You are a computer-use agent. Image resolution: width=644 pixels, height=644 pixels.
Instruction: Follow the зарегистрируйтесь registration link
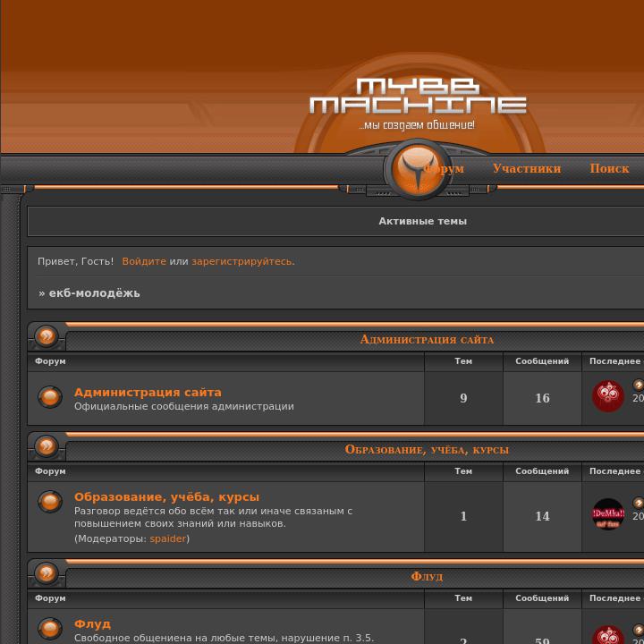click(x=242, y=261)
